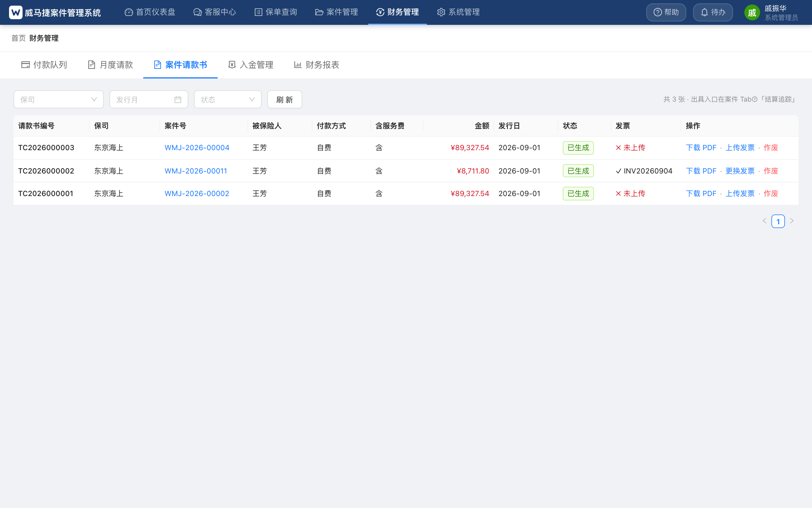
Task: Click 上传发票 for TC2026000003
Action: click(740, 148)
